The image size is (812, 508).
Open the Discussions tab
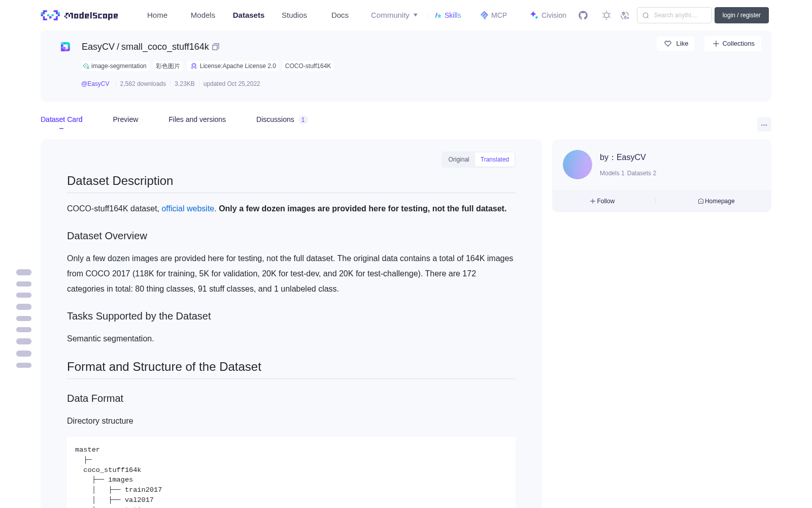[282, 119]
